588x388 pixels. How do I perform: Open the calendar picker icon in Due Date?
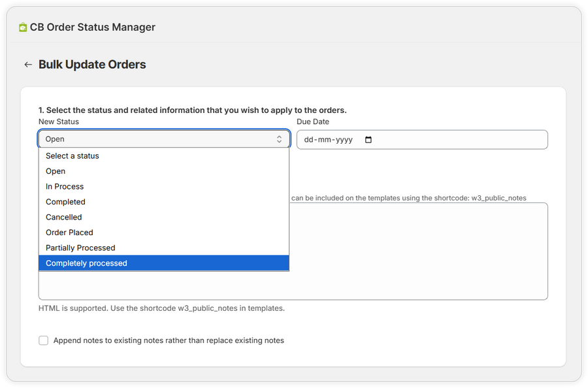coord(368,139)
